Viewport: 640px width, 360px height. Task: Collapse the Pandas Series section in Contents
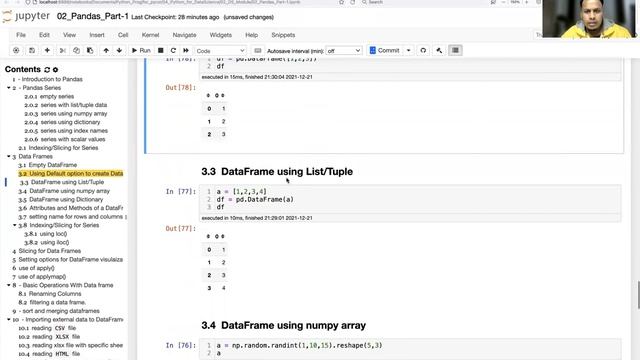(9, 88)
